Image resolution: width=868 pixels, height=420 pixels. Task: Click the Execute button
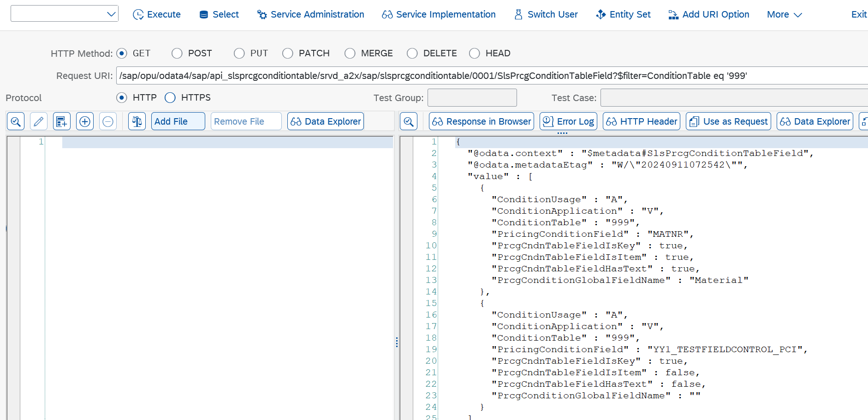click(156, 14)
